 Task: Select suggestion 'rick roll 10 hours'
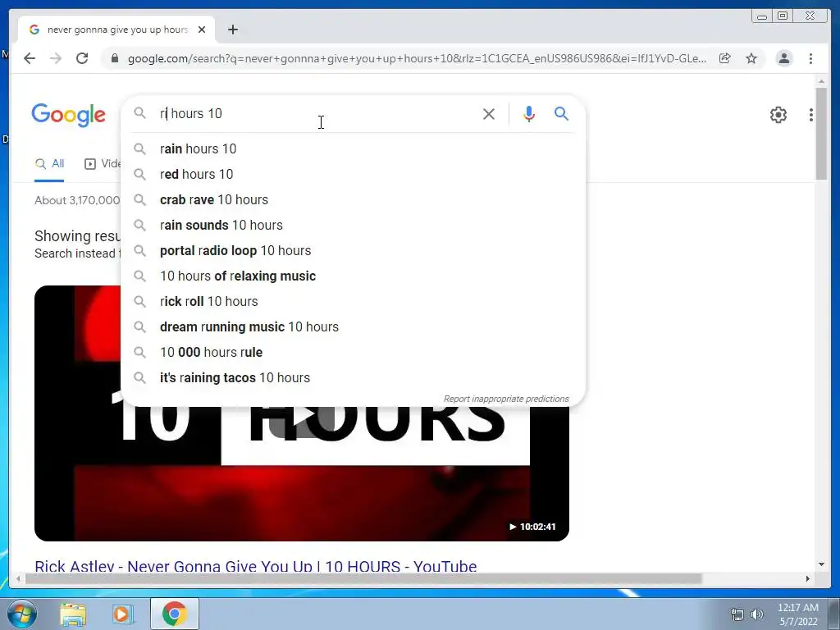[354, 302]
